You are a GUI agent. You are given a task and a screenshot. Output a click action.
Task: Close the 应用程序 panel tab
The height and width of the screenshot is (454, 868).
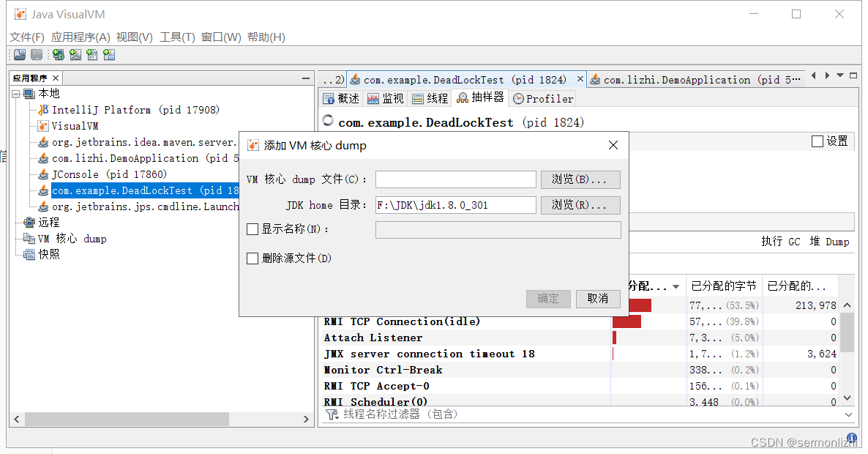pyautogui.click(x=56, y=78)
